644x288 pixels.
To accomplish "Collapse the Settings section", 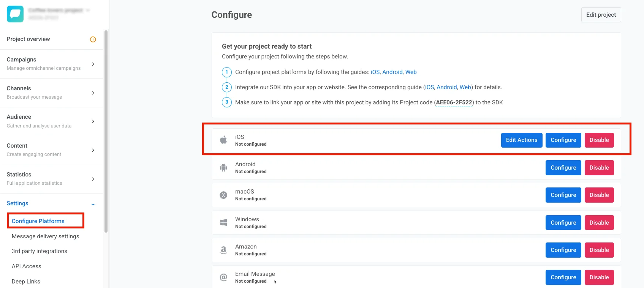I will pyautogui.click(x=93, y=205).
